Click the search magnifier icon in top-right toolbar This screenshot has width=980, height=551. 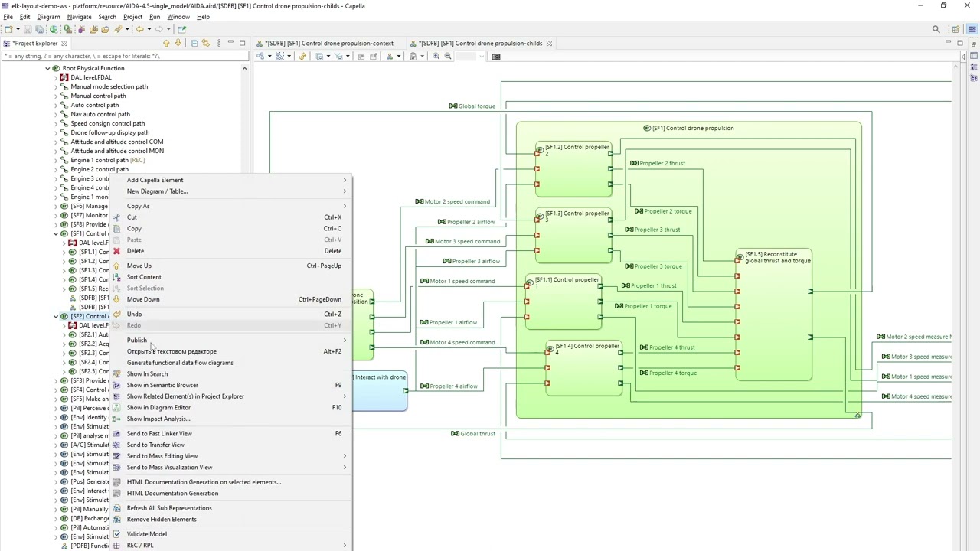936,29
